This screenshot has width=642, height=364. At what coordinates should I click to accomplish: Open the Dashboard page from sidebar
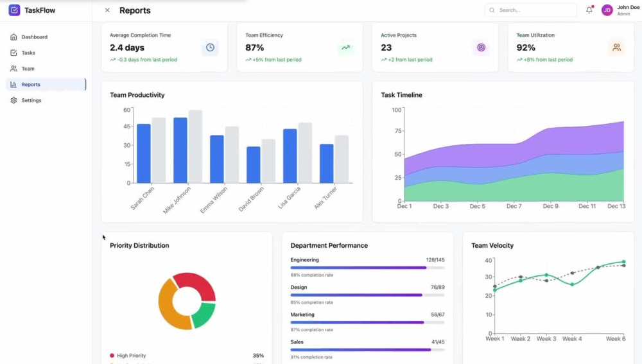coord(46,37)
